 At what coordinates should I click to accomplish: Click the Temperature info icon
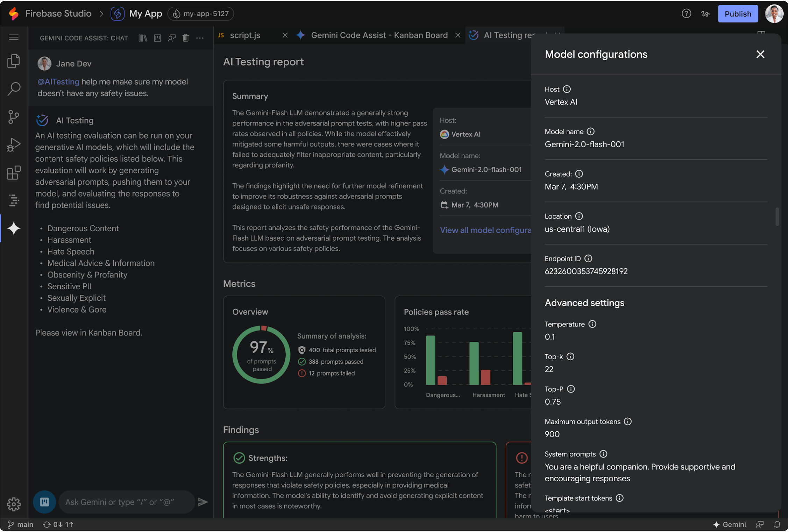click(x=592, y=324)
